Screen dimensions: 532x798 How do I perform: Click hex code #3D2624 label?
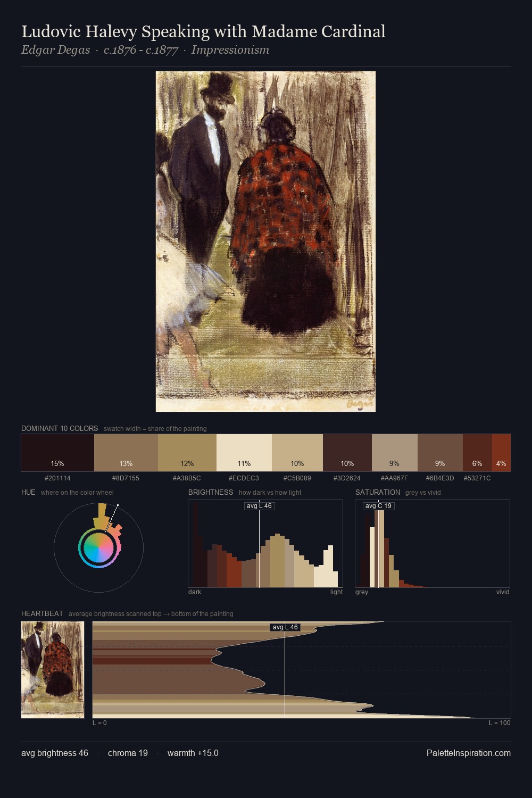[347, 478]
